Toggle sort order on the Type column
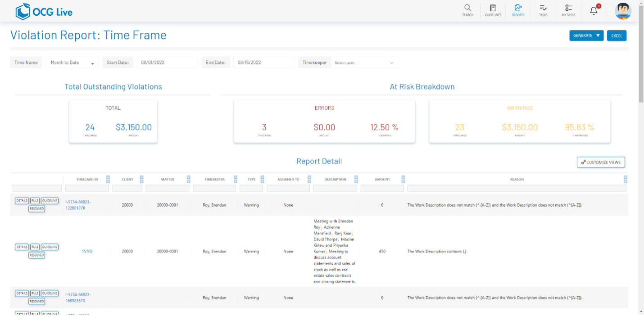Viewport: 644px width, 316px height. click(262, 179)
